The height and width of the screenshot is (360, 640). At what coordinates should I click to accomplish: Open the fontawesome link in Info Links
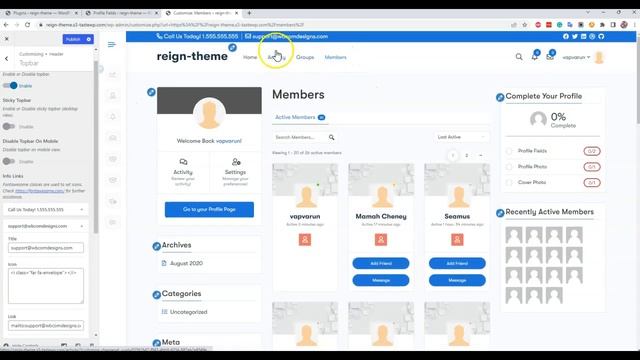[x=40, y=191]
